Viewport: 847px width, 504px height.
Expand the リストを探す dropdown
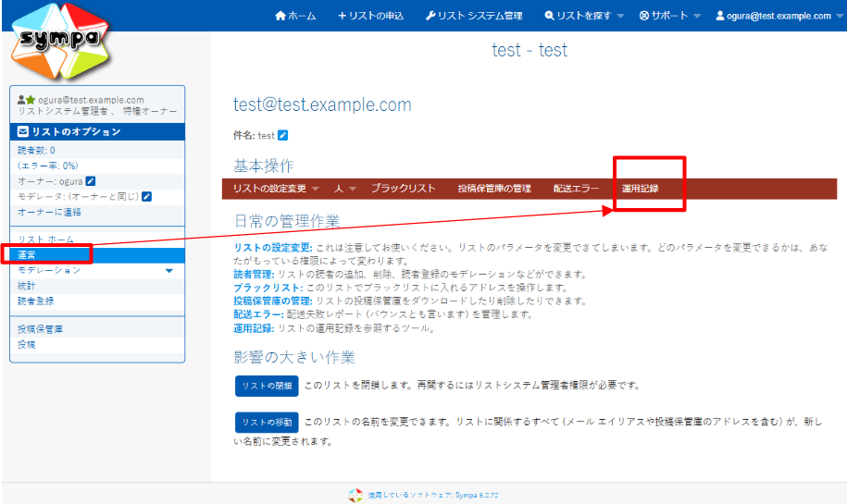[584, 16]
